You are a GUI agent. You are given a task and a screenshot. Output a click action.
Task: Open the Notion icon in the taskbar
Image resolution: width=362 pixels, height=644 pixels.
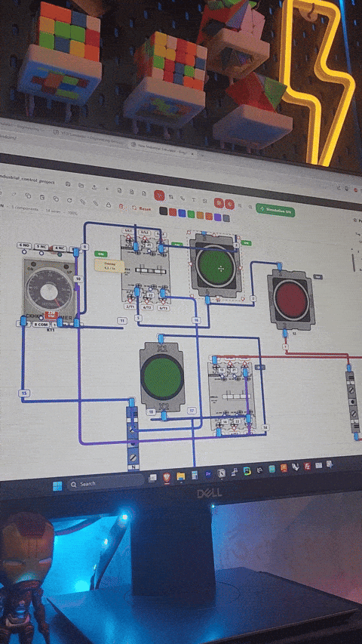coord(221,473)
